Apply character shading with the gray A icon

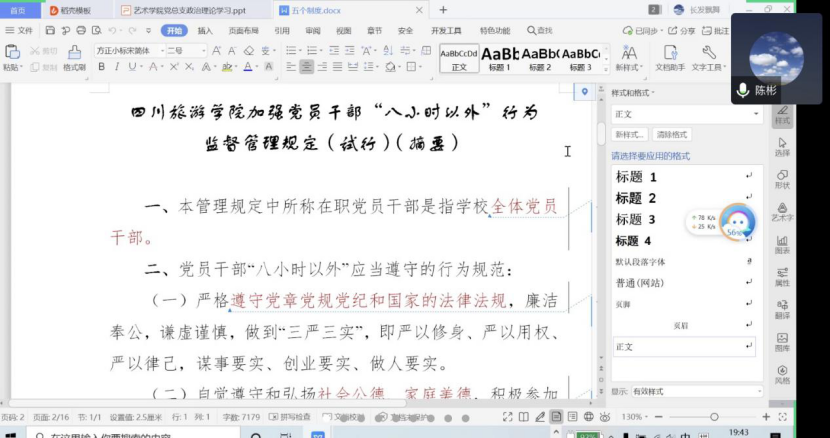pos(269,67)
